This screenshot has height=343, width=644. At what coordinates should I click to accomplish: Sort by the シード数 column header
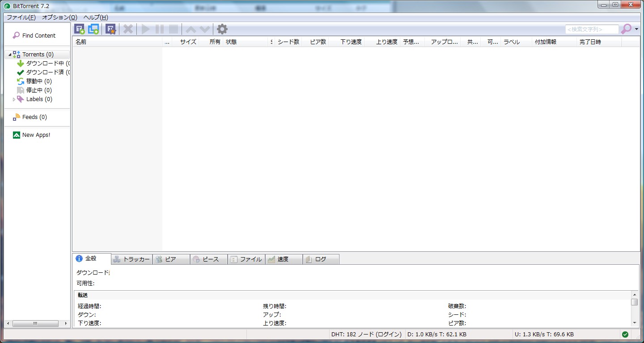click(288, 42)
